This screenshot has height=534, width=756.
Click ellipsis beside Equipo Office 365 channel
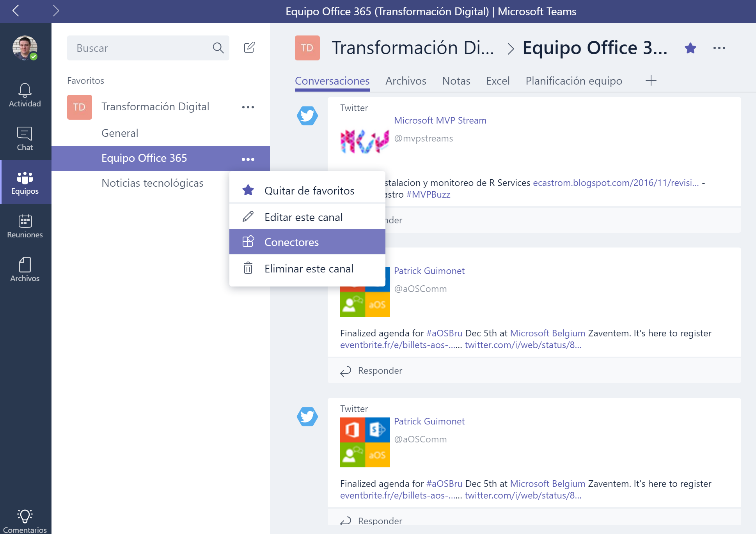coord(248,159)
